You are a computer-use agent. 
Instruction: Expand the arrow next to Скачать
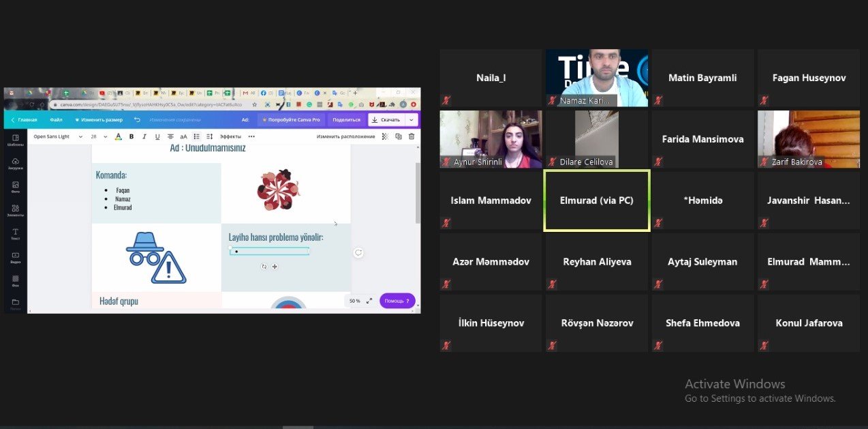pyautogui.click(x=411, y=119)
